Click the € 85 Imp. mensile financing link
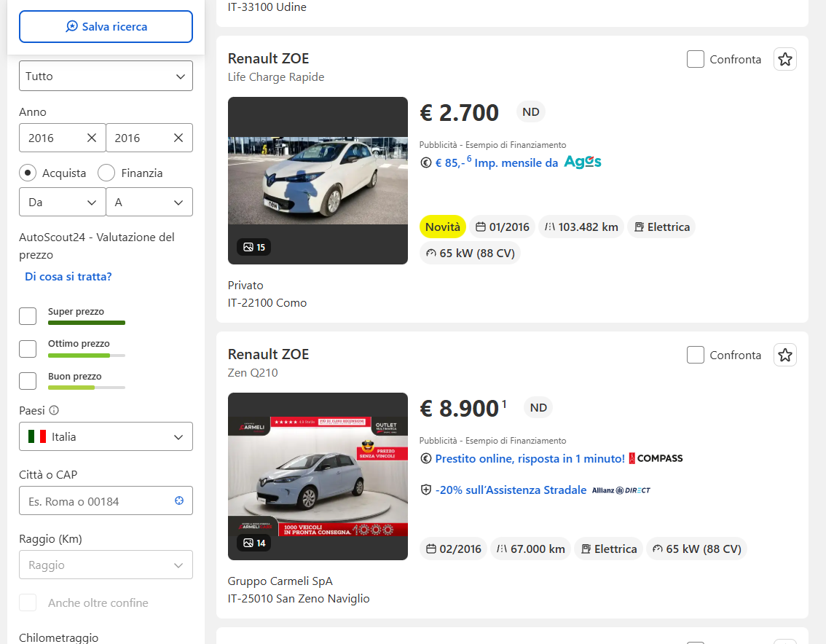 [x=496, y=162]
